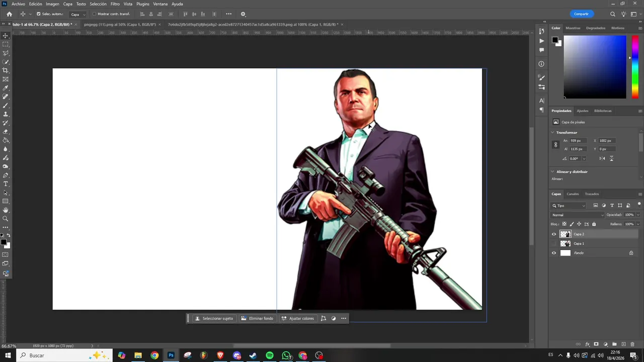Screen dimensions: 644x362
Task: Select the Brush tool
Action: pyautogui.click(x=6, y=106)
